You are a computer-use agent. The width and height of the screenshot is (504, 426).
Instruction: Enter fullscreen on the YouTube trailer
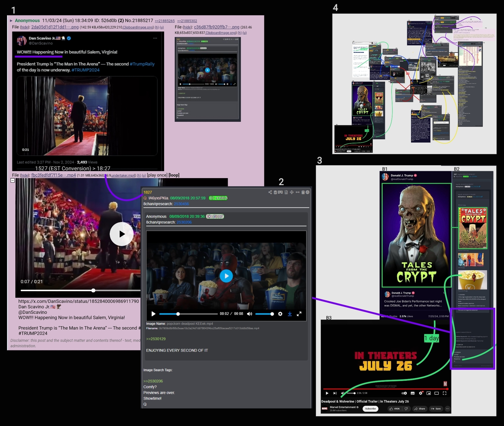[444, 393]
